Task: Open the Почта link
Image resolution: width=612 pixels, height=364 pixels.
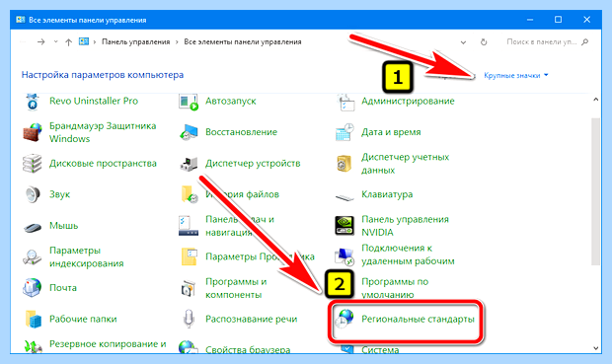Action: click(x=63, y=288)
